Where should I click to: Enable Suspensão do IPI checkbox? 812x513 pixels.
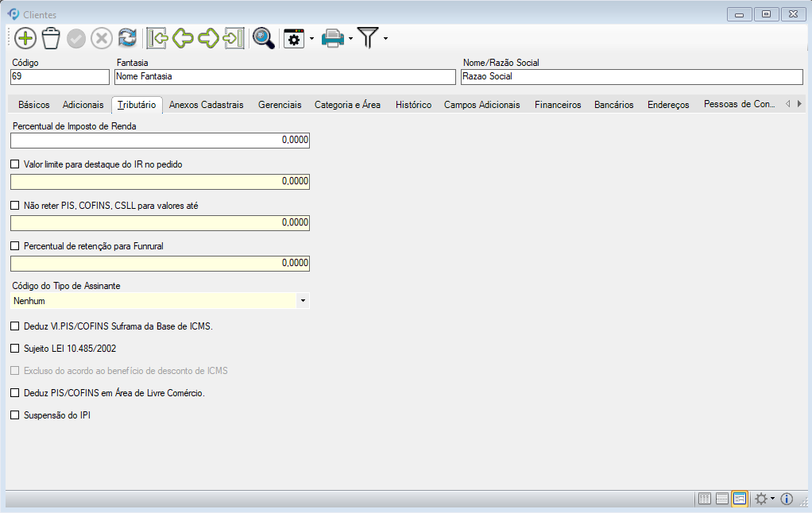tap(14, 415)
